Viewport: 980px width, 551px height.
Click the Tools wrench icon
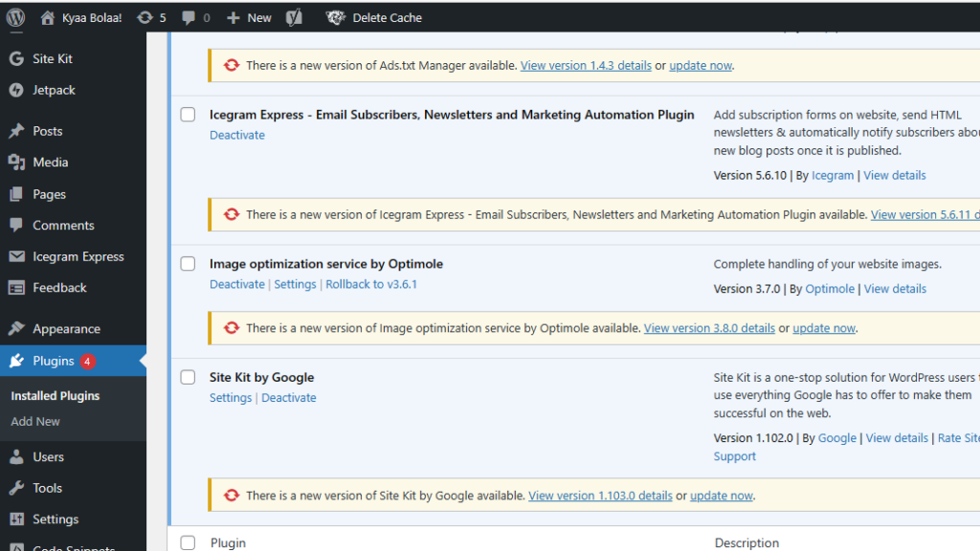coord(16,488)
